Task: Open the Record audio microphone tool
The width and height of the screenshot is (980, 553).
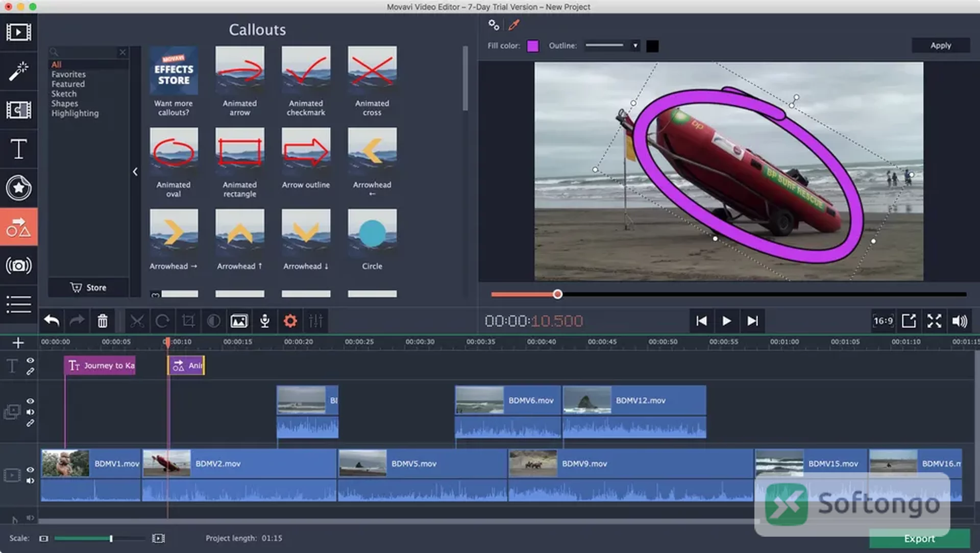Action: point(264,321)
